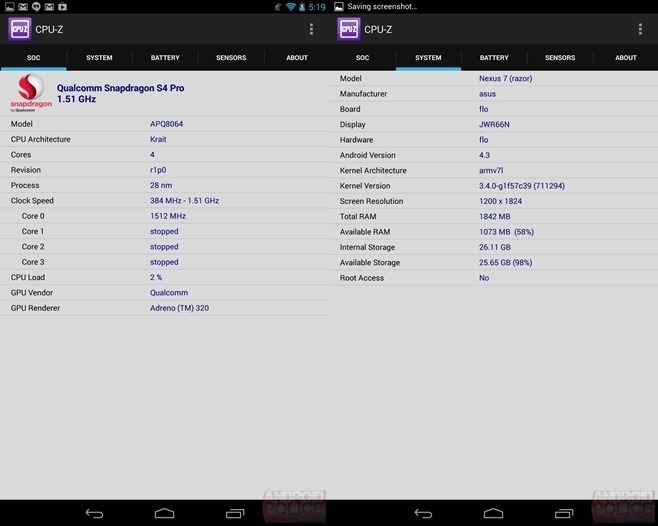Click the Core 0 1512 MHz value

168,216
